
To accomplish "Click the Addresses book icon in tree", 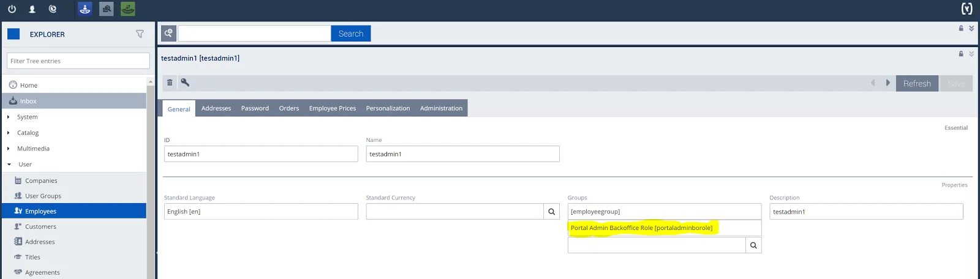I will coord(18,242).
